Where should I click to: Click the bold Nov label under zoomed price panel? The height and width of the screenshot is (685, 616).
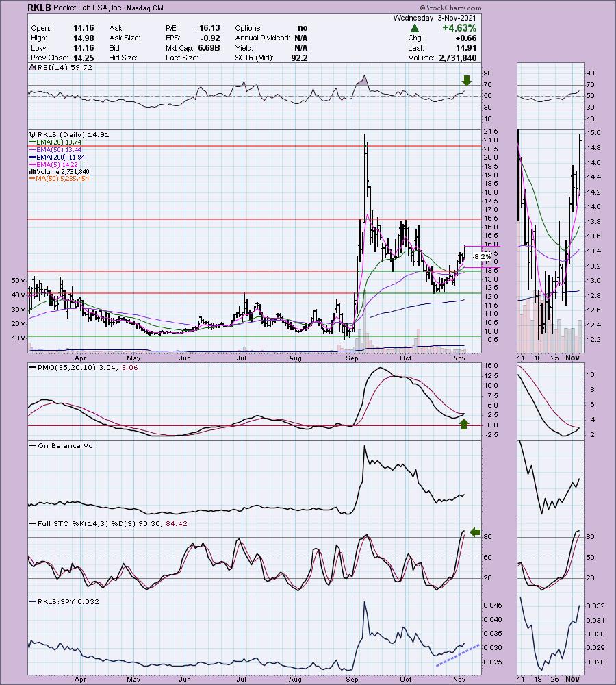(x=572, y=358)
